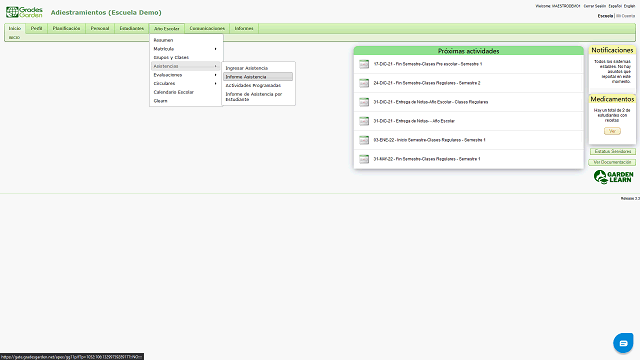Click calendar icon for 31-MAY-22 activity
The height and width of the screenshot is (360, 640).
(x=364, y=159)
